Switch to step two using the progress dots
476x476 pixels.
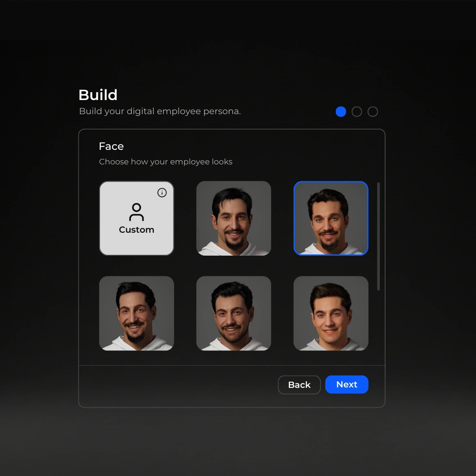(357, 112)
